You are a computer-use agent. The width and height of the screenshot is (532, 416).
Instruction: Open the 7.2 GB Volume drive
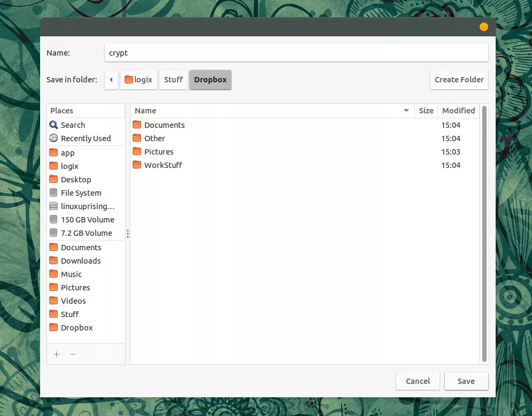[x=86, y=233]
